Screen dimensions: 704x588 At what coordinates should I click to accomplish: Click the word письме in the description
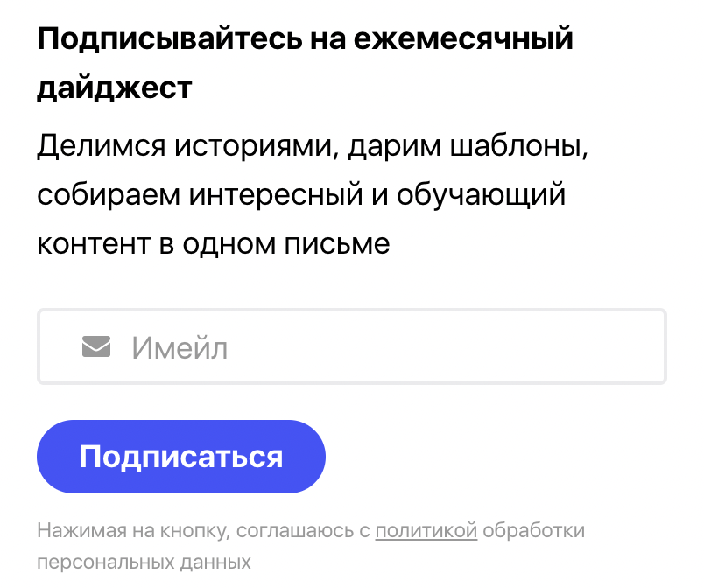click(337, 244)
